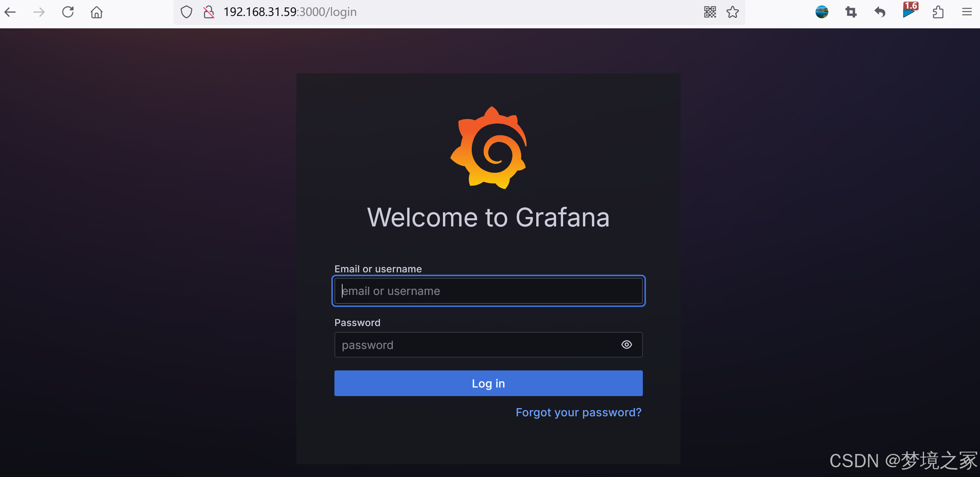980x477 pixels.
Task: Click the undo arrow toolbar icon
Action: [x=880, y=12]
